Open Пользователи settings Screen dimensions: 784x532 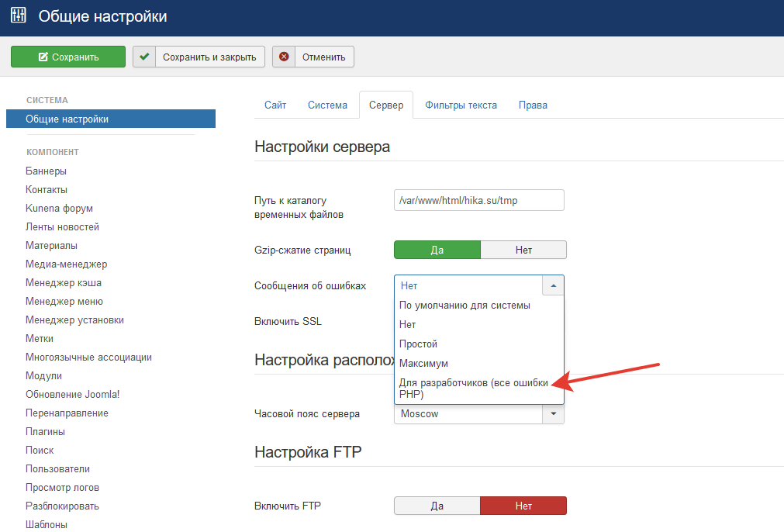tap(57, 469)
